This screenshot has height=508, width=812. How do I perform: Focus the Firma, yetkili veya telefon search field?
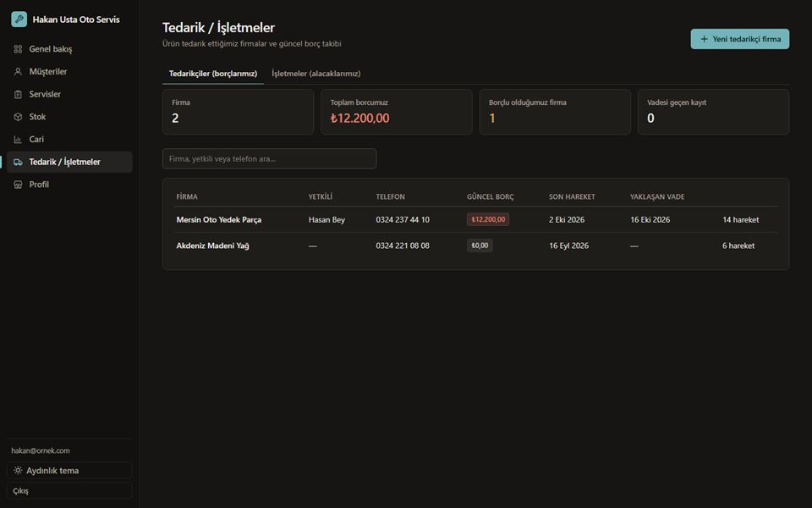tap(269, 158)
